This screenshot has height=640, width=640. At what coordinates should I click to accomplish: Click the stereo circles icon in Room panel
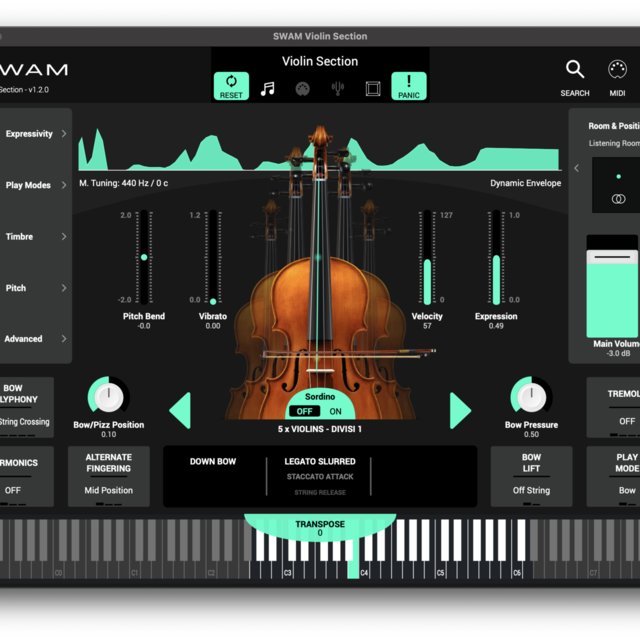[x=618, y=199]
